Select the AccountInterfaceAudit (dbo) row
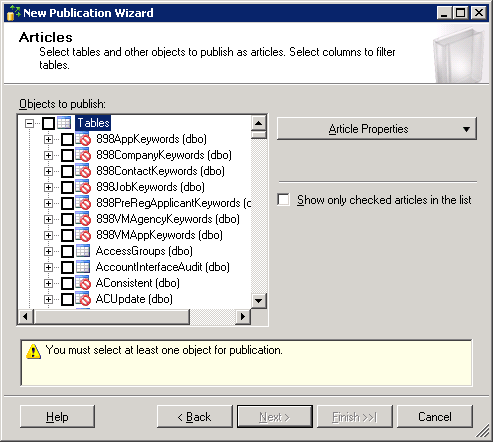Viewport: 493px width, 442px height. 163,267
